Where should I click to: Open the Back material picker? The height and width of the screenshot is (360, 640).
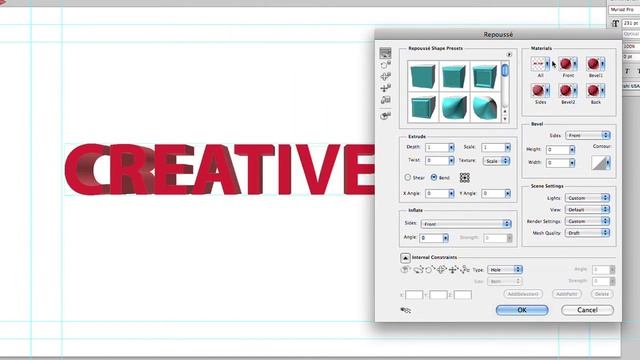click(x=596, y=90)
